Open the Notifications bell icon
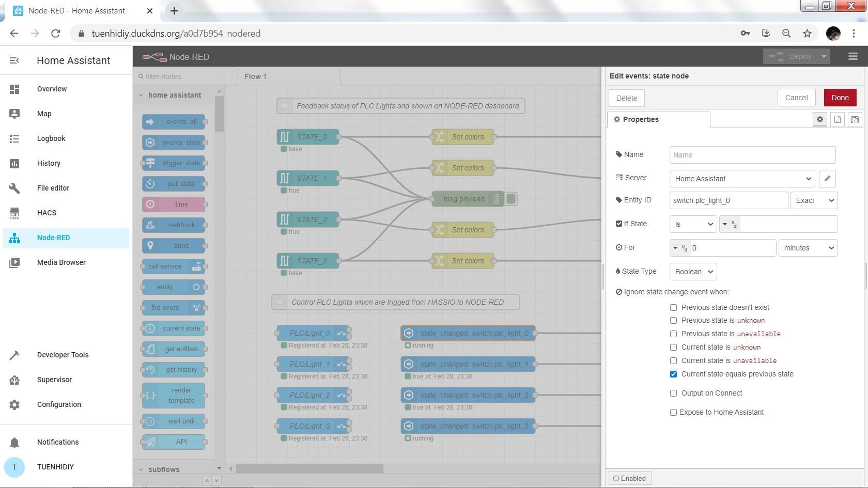 click(x=14, y=442)
